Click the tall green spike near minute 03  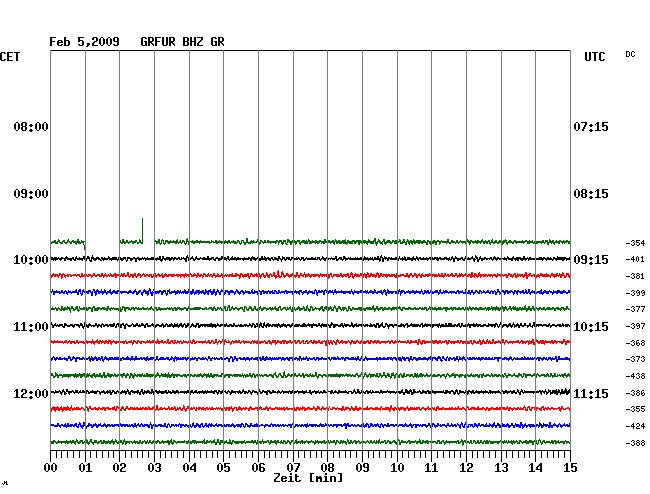tap(143, 230)
